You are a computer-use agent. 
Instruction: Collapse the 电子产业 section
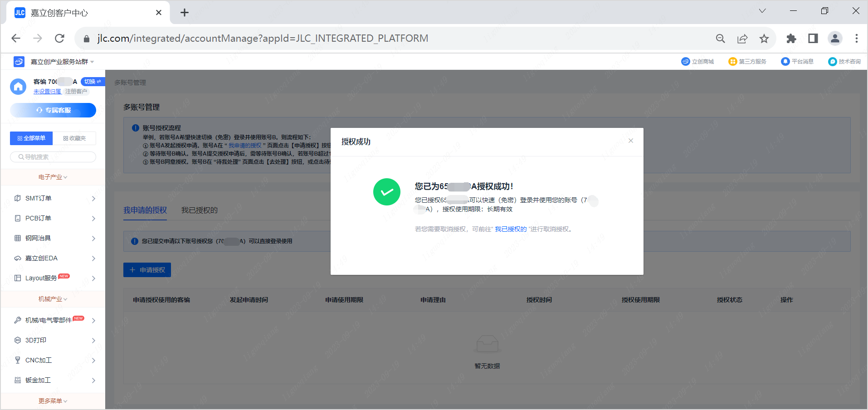[x=53, y=177]
